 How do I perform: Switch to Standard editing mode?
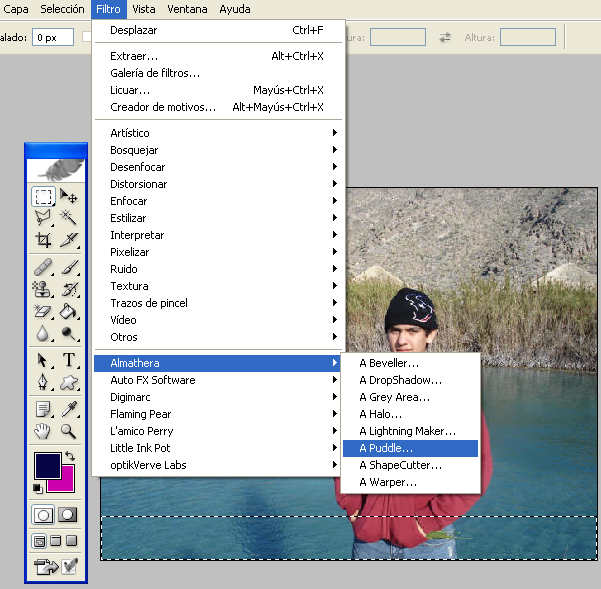click(44, 515)
